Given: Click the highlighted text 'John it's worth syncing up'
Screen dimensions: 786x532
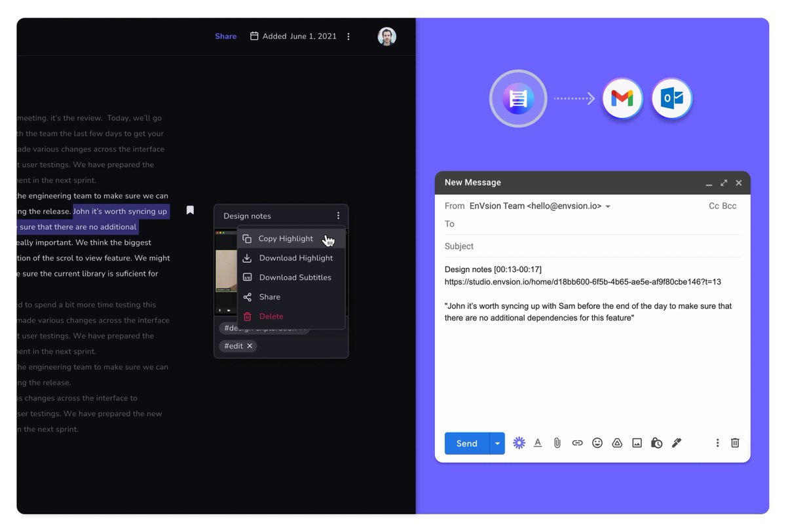Looking at the screenshot, I should tap(121, 212).
